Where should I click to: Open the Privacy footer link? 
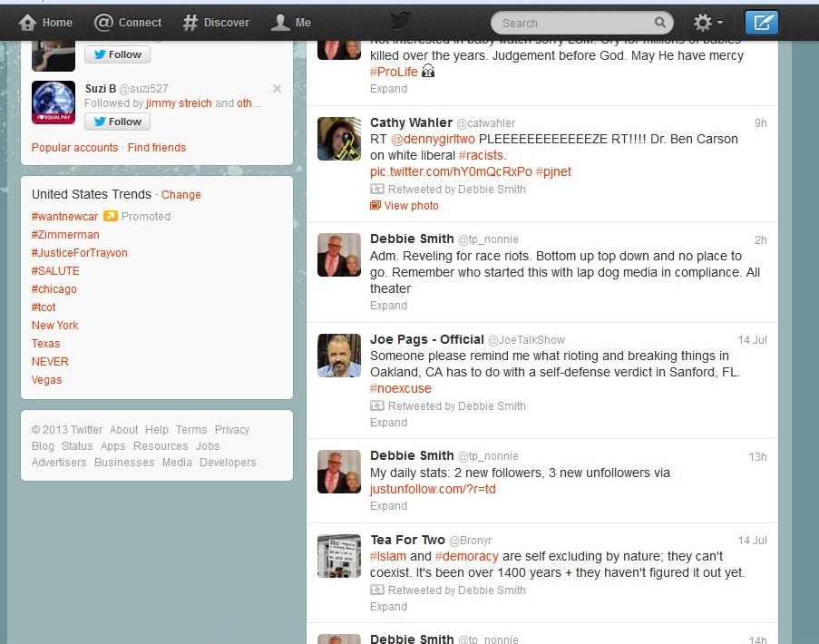coord(232,430)
